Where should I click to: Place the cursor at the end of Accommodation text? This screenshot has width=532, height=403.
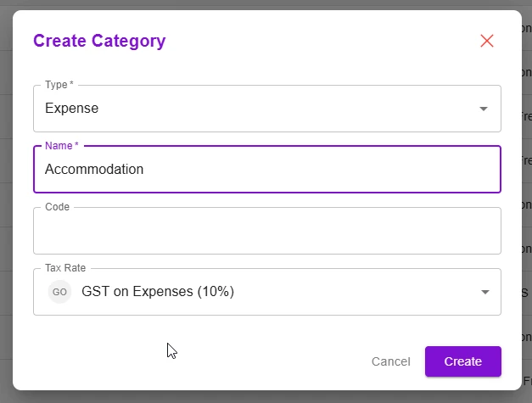145,170
